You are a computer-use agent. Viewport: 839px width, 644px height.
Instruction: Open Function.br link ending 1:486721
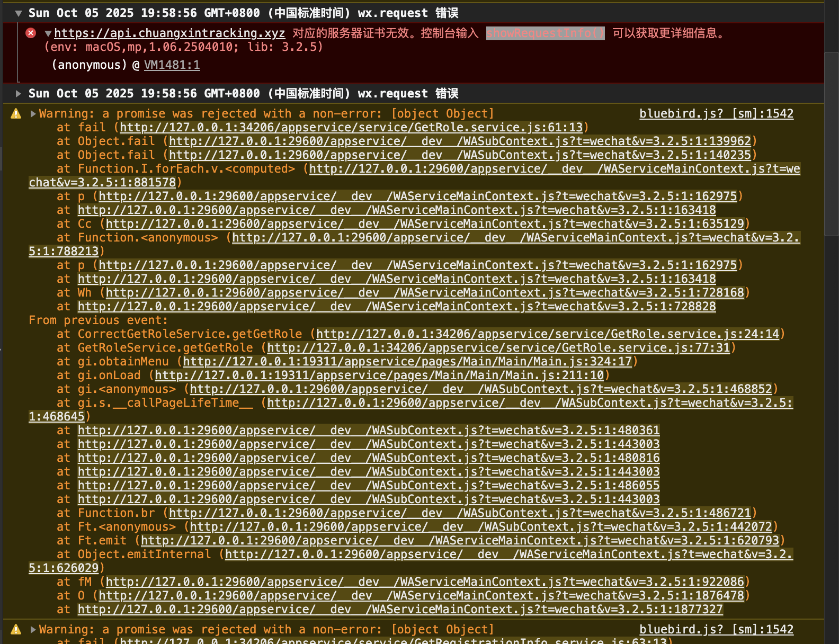(x=460, y=513)
